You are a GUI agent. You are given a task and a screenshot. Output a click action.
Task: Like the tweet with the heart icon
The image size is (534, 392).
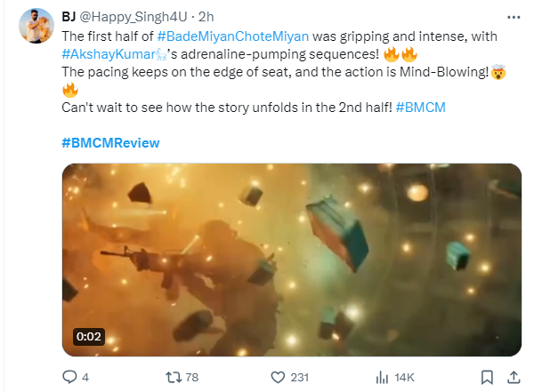(x=277, y=377)
